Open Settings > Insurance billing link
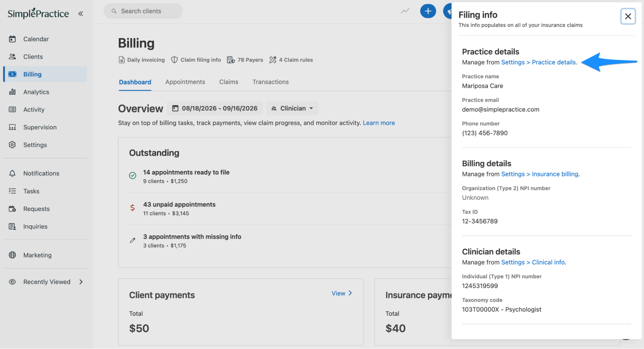The height and width of the screenshot is (349, 644). 540,174
